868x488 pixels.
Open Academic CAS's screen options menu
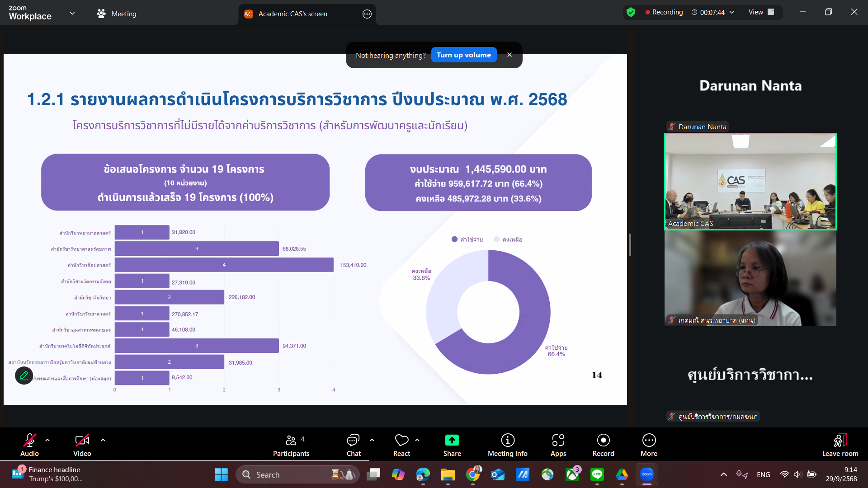point(367,14)
